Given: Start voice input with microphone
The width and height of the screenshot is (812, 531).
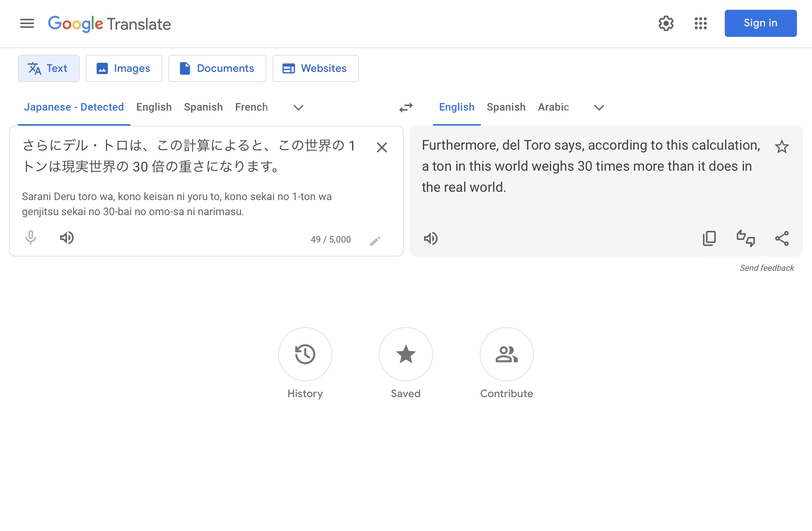Looking at the screenshot, I should click(x=31, y=238).
